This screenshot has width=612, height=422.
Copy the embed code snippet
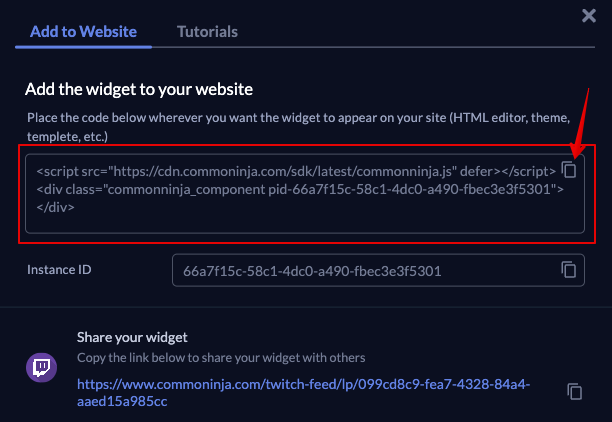569,169
